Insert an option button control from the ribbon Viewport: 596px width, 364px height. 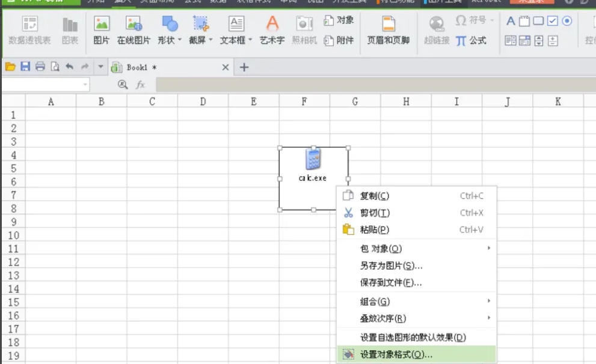tap(567, 20)
